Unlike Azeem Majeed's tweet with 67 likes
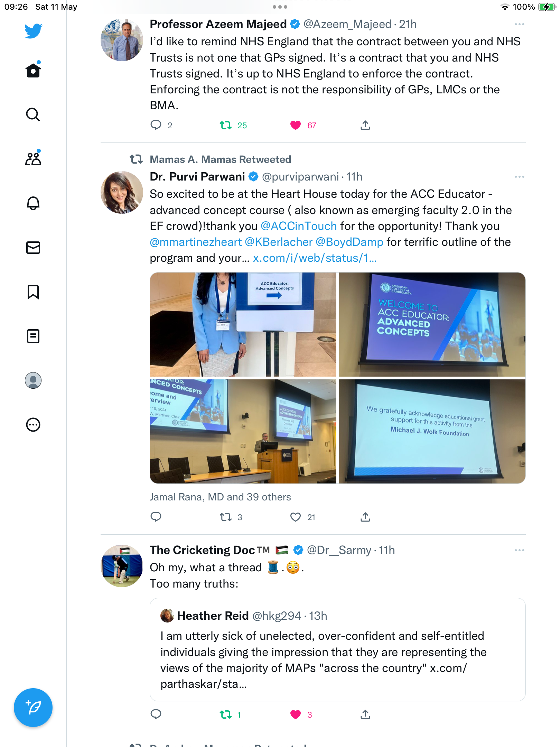 coord(296,125)
